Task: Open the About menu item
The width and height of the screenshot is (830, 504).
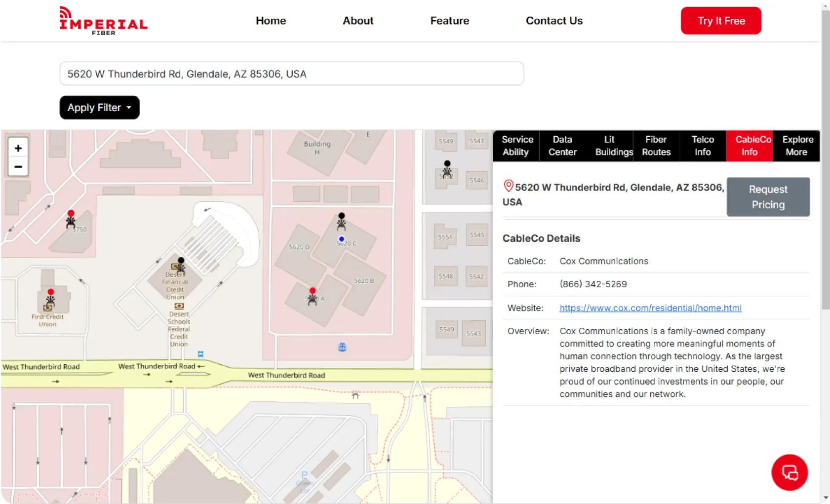Action: [358, 21]
